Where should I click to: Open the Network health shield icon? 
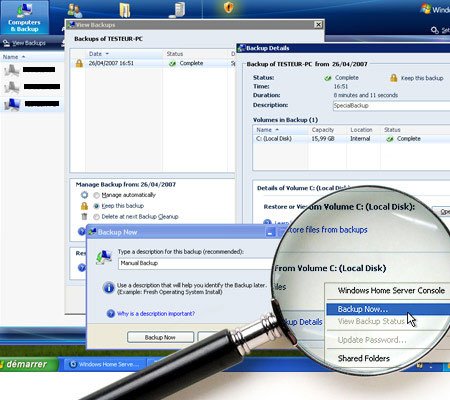[x=229, y=7]
